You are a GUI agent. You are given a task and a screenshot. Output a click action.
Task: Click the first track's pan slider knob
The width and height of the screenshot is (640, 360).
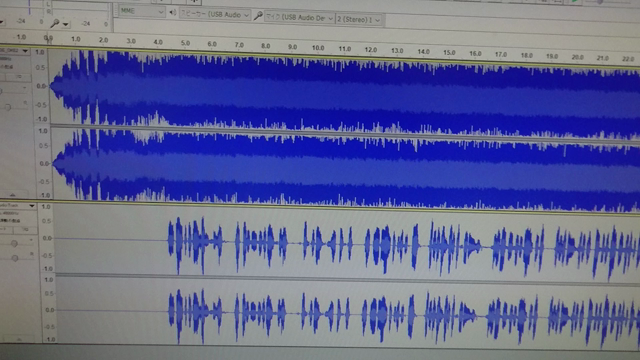8,107
